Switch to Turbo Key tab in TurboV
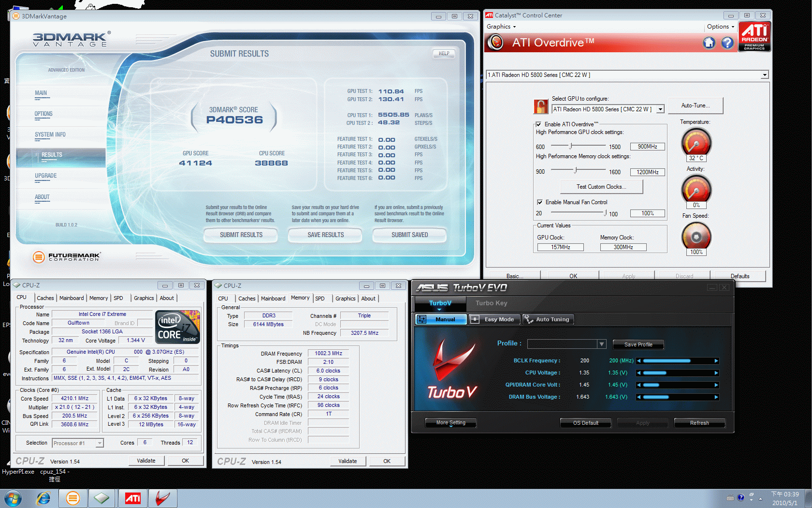 (x=491, y=303)
